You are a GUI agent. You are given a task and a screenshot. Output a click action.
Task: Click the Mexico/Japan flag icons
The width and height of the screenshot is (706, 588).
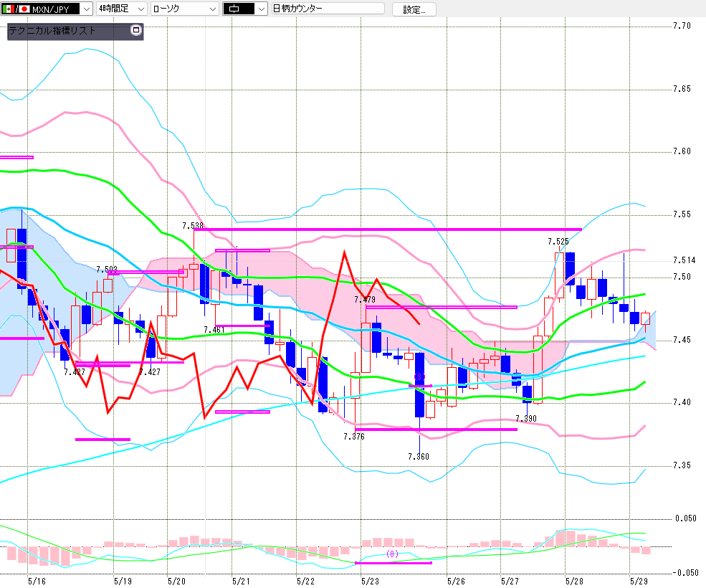(16, 9)
